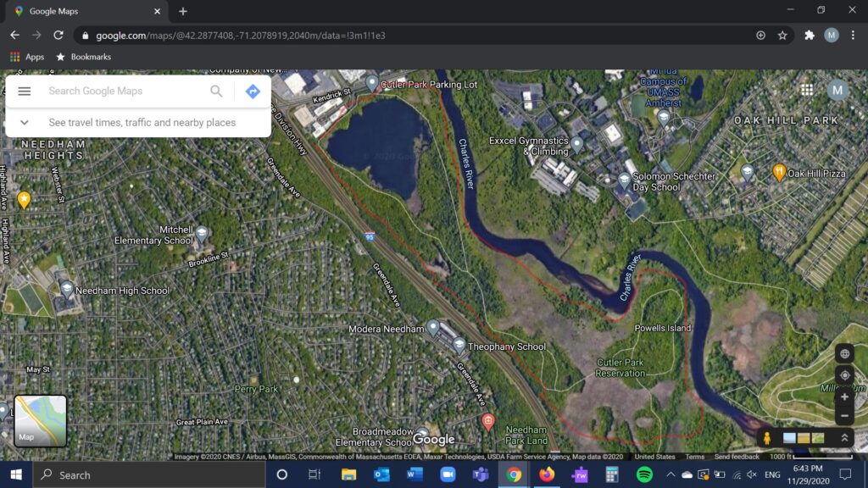The image size is (868, 488).
Task: Zoom out with the minus button
Action: pyautogui.click(x=844, y=416)
